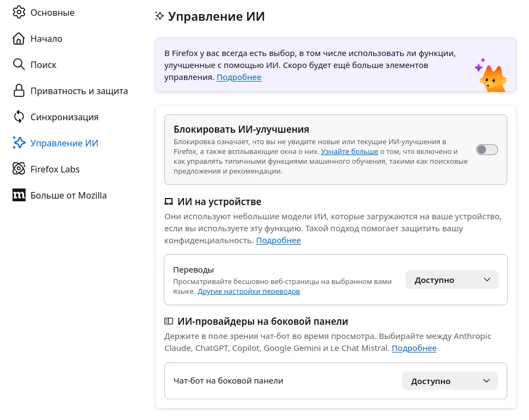The height and width of the screenshot is (420, 529).
Task: Click Подробнее link in the top banner
Action: [x=239, y=77]
